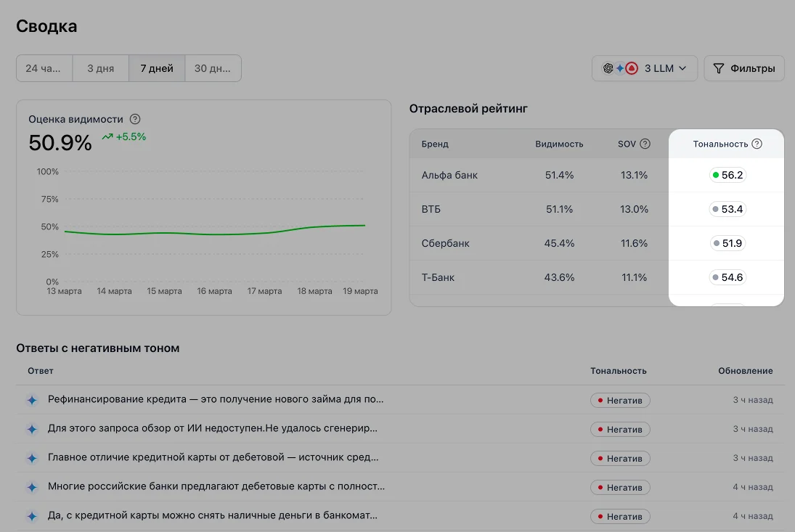Select the 24 часа time range
The width and height of the screenshot is (795, 532).
(44, 69)
